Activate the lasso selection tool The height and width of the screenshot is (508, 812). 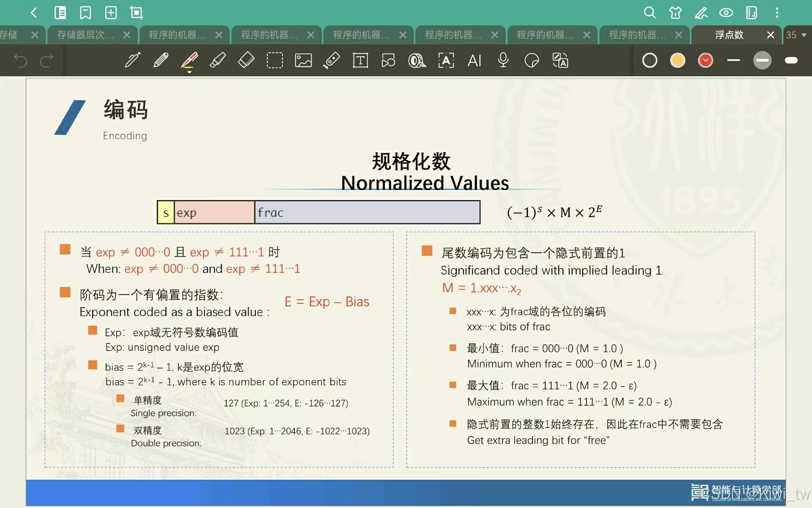275,60
